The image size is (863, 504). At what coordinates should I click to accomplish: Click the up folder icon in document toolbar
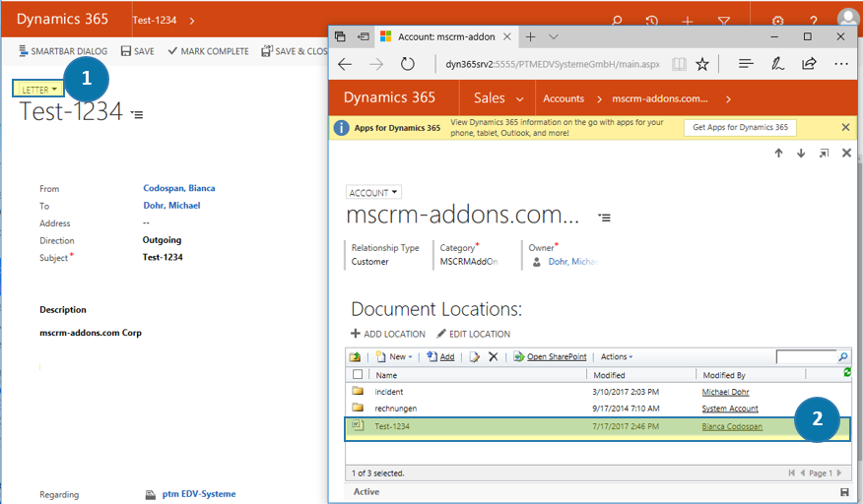[355, 356]
